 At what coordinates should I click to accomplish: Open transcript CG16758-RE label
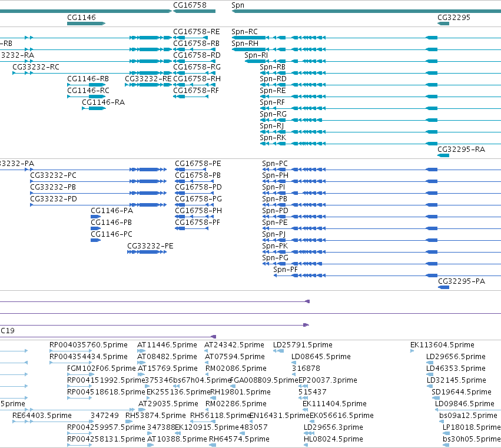pyautogui.click(x=197, y=32)
